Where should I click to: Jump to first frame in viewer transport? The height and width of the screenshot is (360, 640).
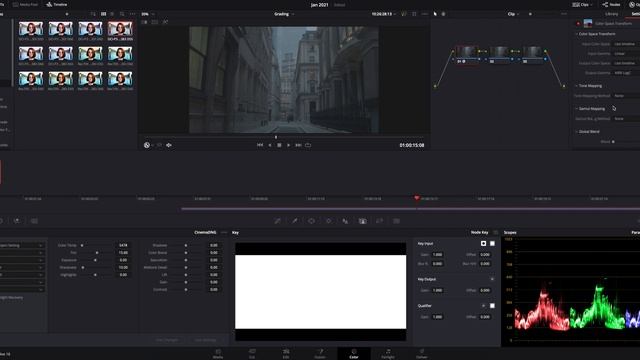260,145
